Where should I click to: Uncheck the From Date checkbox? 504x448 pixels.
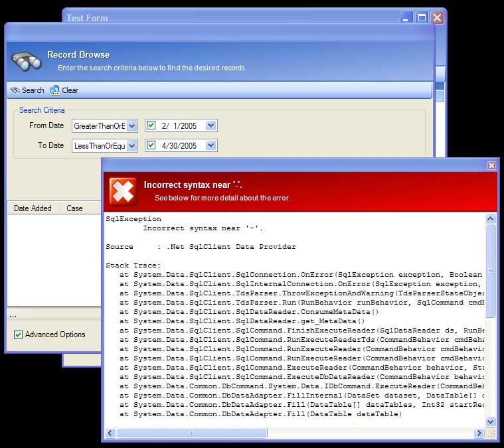[151, 125]
